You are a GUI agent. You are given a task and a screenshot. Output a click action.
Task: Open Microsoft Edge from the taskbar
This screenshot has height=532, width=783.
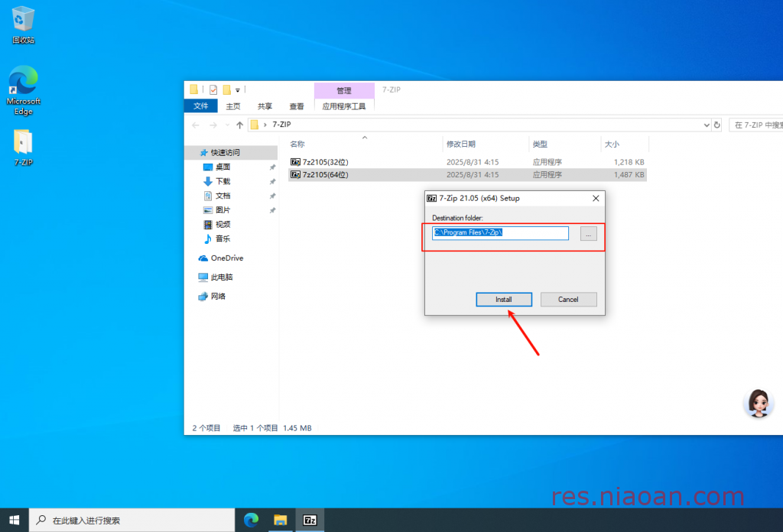pos(251,520)
